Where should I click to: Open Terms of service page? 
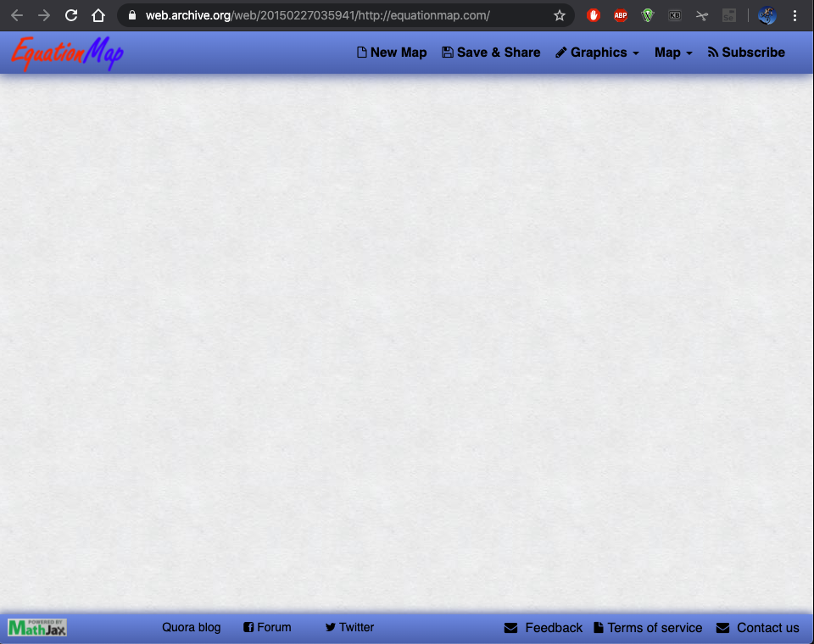[x=648, y=628]
